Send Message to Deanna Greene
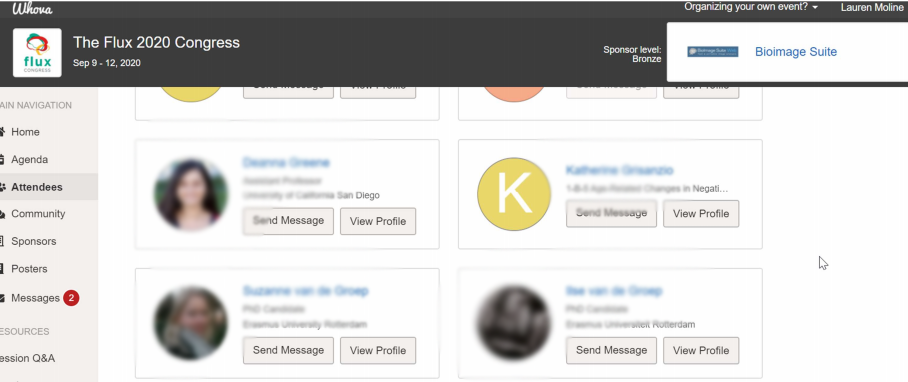This screenshot has height=382, width=908. point(288,221)
